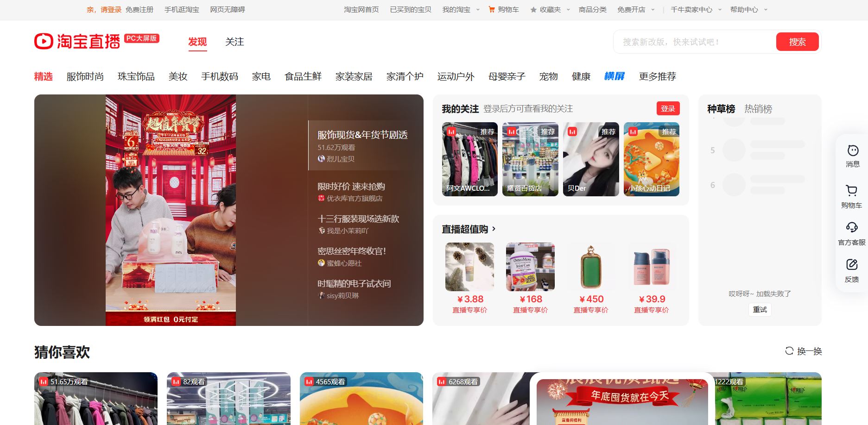This screenshot has height=425, width=868.
Task: Switch to the 关注 tab
Action: tap(234, 42)
